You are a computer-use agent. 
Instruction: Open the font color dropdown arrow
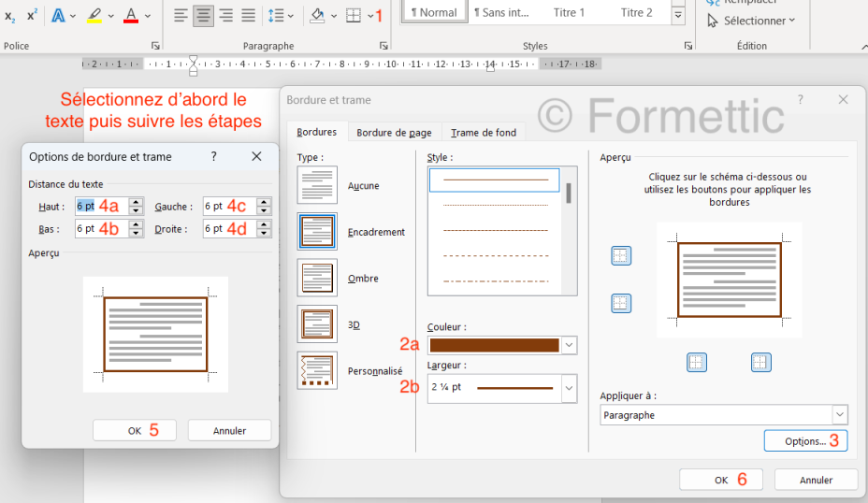150,16
